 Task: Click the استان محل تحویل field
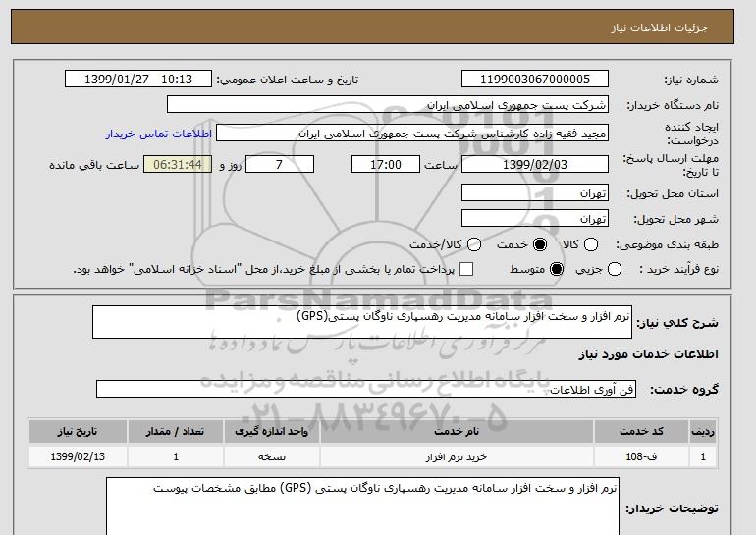535,192
